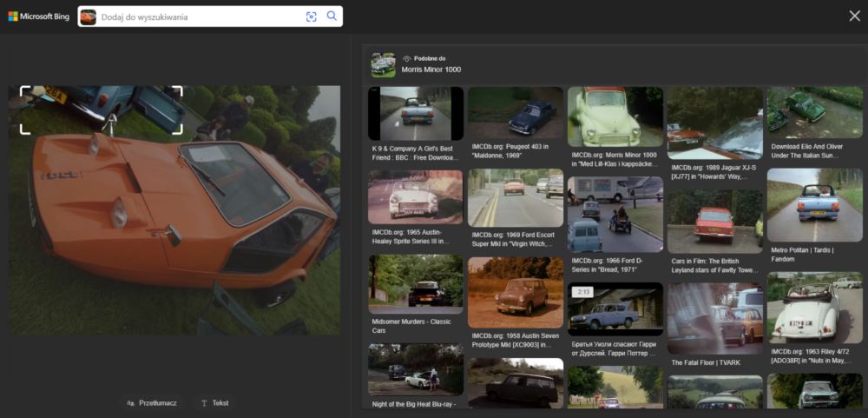Open the 1958 Austin Seven Prototype image
Viewport: 868px width, 418px height.
pyautogui.click(x=515, y=292)
